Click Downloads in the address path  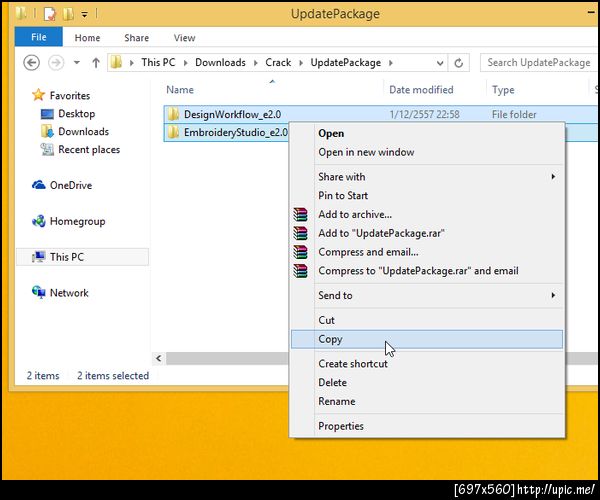(x=220, y=62)
